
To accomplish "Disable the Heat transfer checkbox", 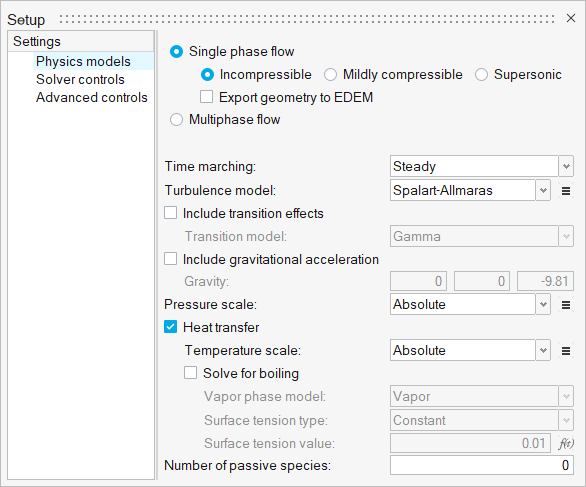I will (170, 327).
